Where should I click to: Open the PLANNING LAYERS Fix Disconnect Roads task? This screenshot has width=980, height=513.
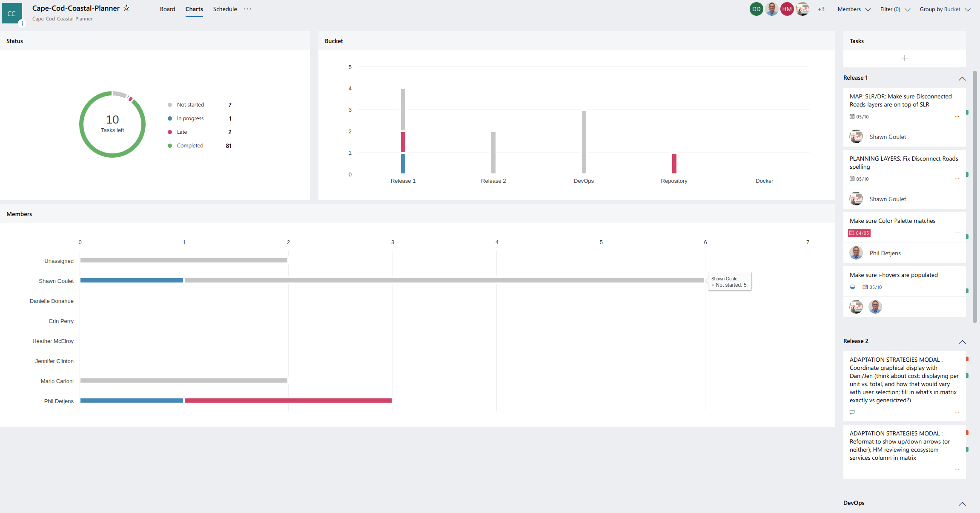coord(903,163)
